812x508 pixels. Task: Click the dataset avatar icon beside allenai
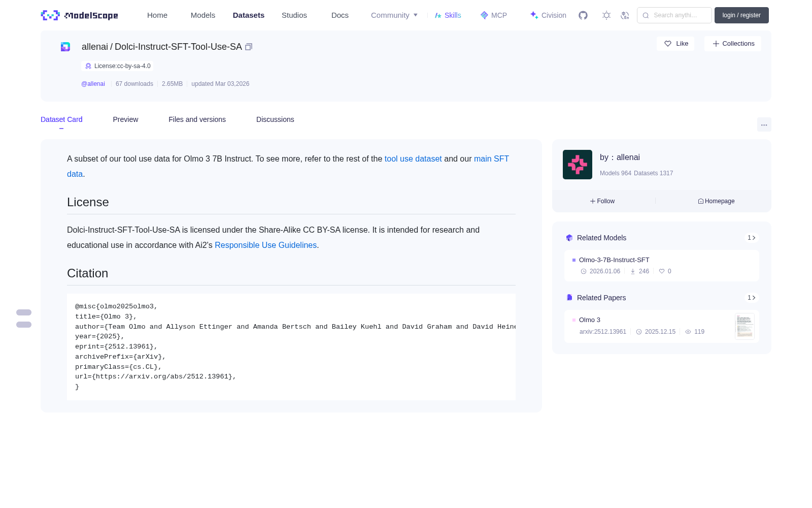point(65,47)
